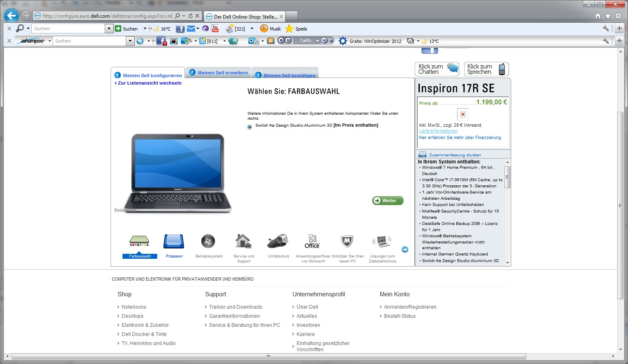Open the McAfee shield protection icon

pyautogui.click(x=347, y=241)
